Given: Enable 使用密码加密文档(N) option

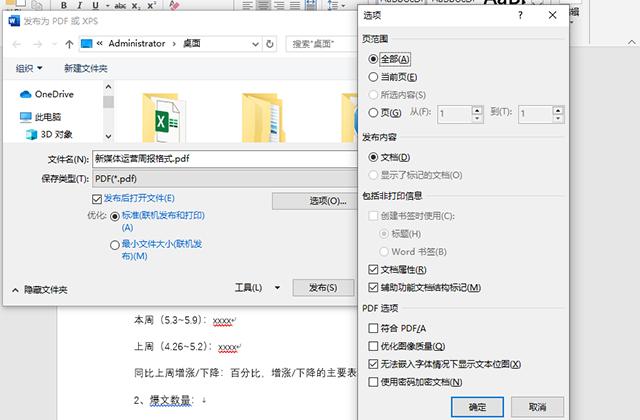Looking at the screenshot, I should tap(373, 382).
